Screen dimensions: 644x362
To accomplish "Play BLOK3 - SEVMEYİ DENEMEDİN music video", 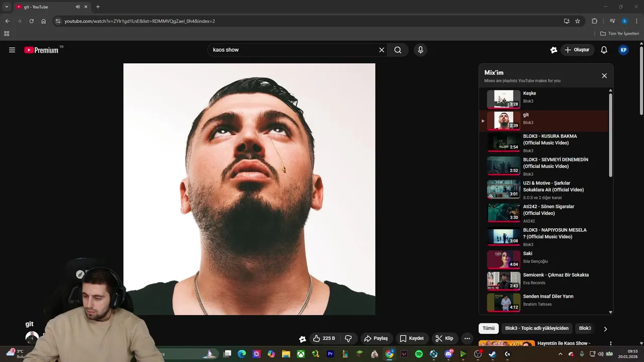I will pos(543,166).
